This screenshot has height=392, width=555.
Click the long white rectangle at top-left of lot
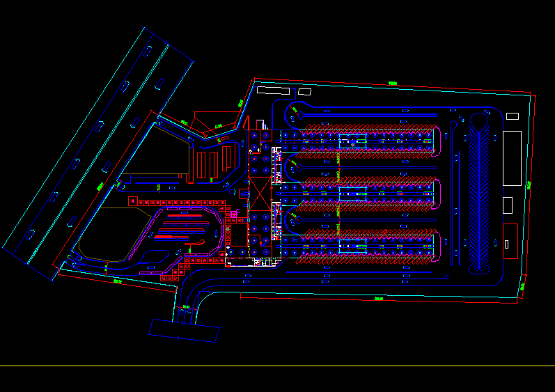[x=273, y=90]
